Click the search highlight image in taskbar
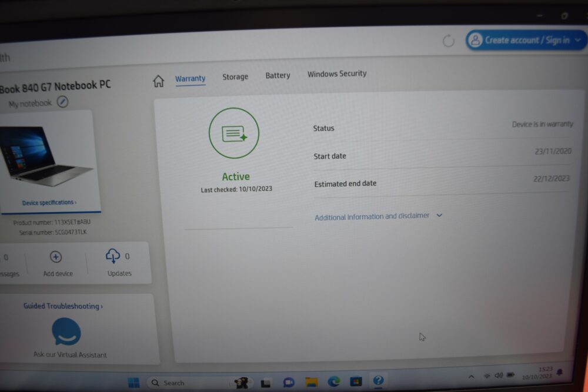The height and width of the screenshot is (392, 588). (240, 383)
